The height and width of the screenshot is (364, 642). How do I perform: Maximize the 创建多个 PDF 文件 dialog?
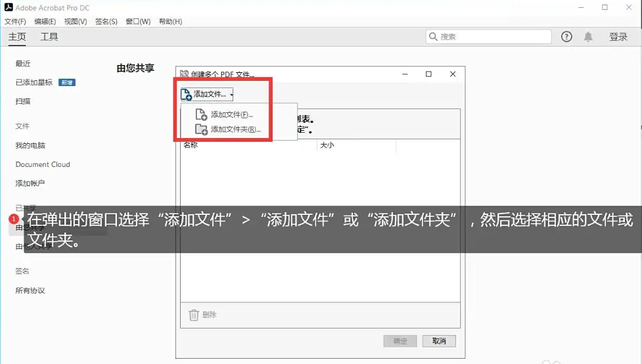[428, 74]
